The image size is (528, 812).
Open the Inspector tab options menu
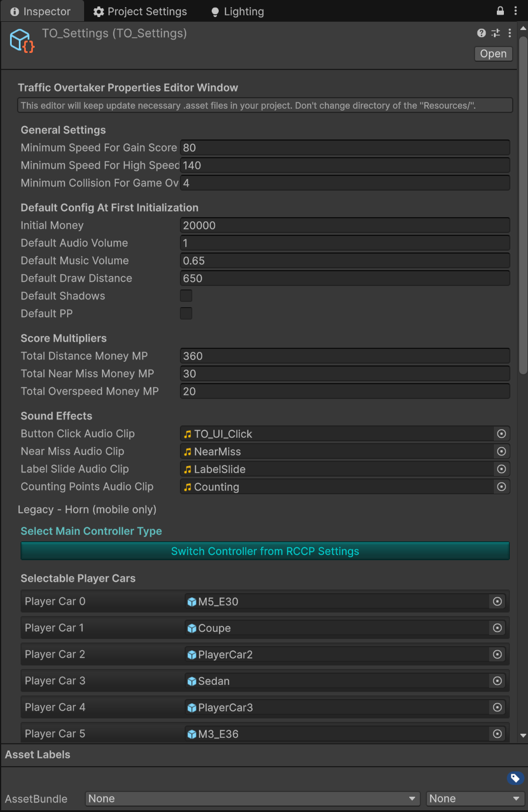click(516, 11)
